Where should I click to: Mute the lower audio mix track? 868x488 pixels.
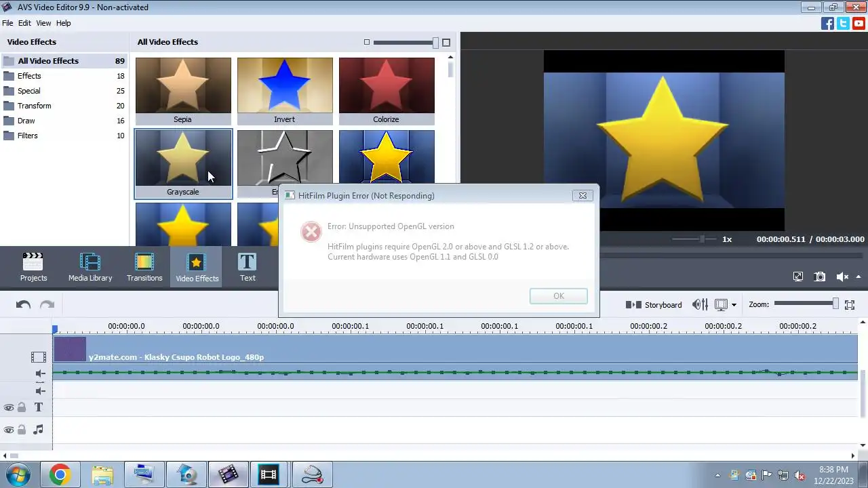tap(40, 391)
